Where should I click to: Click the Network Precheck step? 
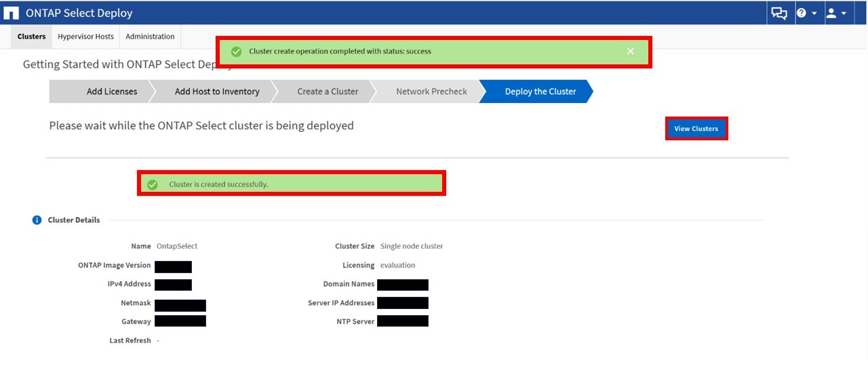[431, 91]
